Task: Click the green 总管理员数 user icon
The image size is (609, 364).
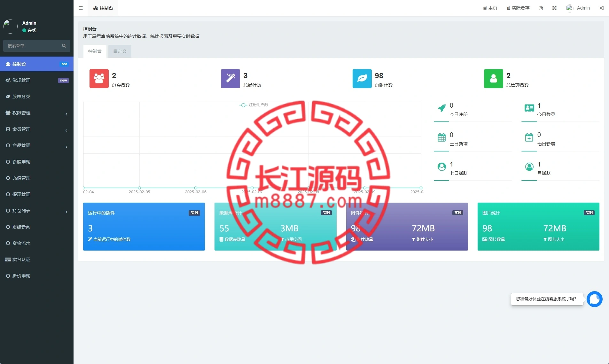Action: (x=494, y=79)
